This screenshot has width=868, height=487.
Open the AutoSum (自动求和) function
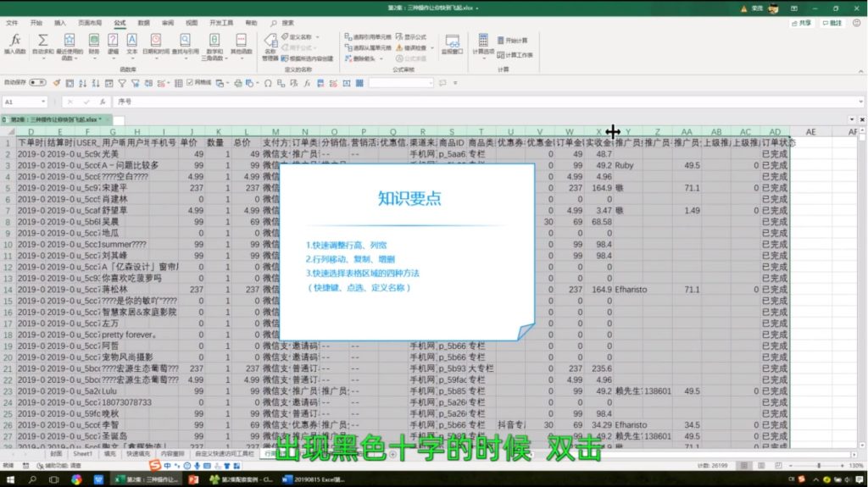42,44
